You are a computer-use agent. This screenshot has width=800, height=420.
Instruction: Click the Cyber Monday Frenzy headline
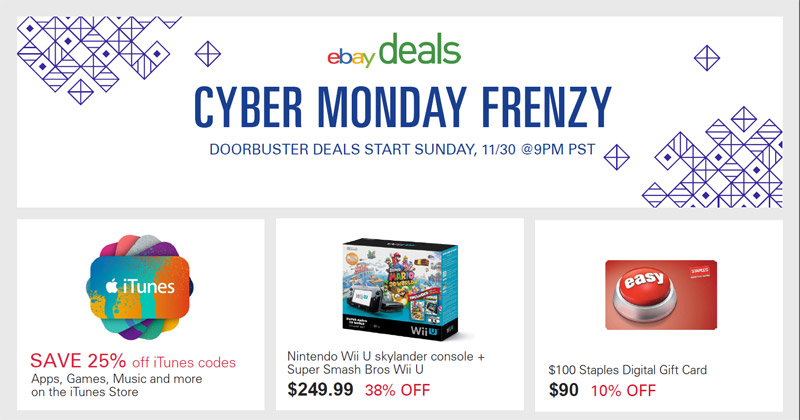pos(398,107)
